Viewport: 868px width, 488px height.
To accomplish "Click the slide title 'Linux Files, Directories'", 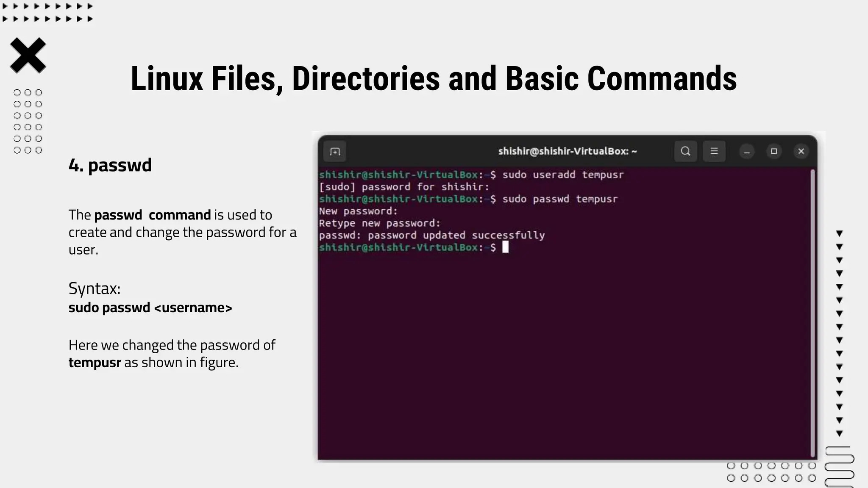I will (433, 79).
